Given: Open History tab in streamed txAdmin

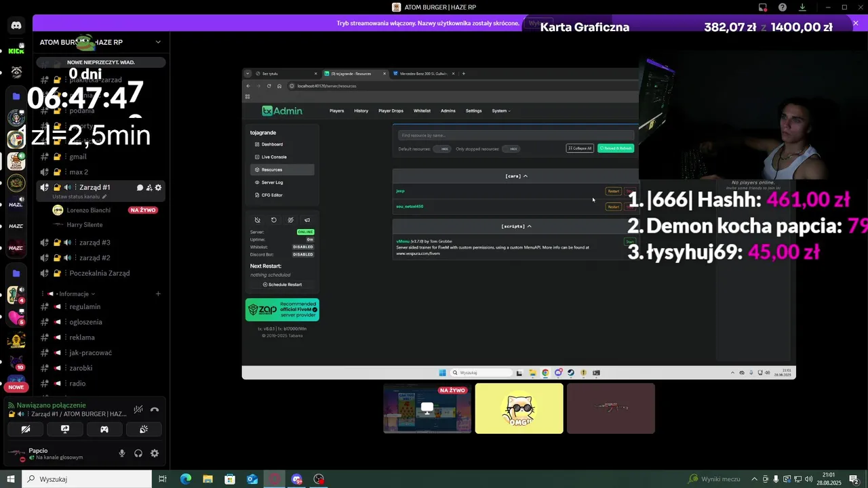Looking at the screenshot, I should click(361, 110).
